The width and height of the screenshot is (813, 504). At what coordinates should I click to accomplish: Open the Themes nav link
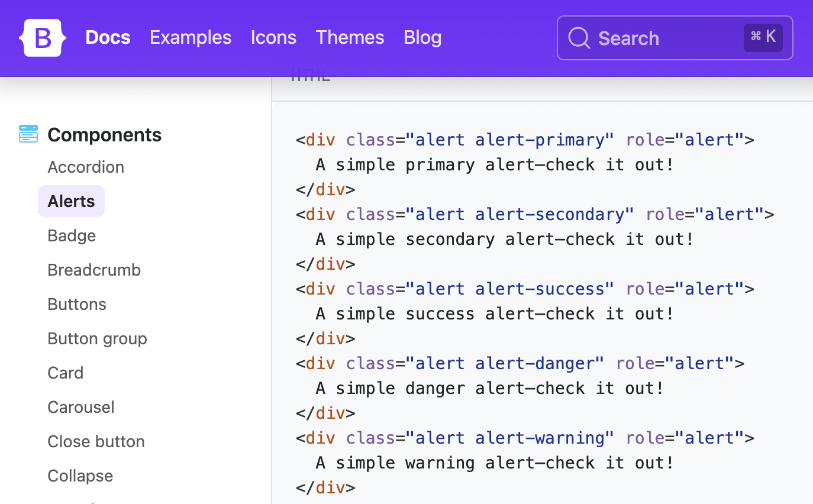[350, 37]
